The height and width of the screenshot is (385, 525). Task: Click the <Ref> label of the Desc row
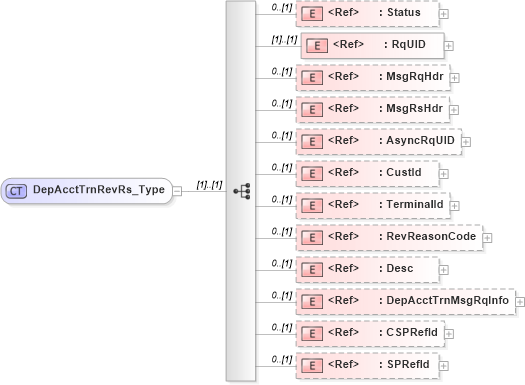(343, 268)
